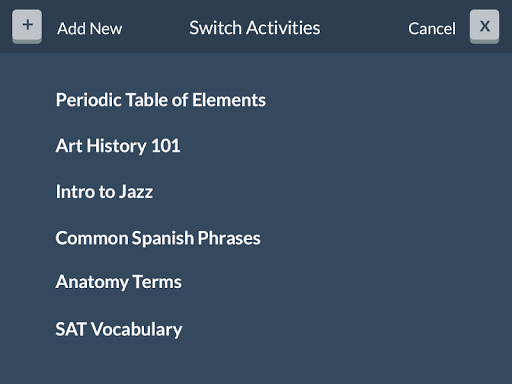Screen dimensions: 512x384
Task: Add a new activity with the plus button
Action: tap(27, 26)
